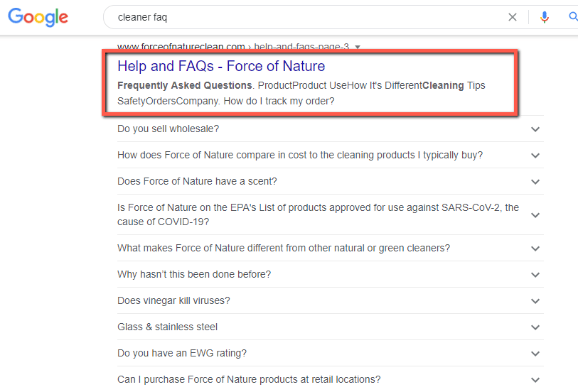Clear the search box with X icon
The height and width of the screenshot is (392, 578).
[513, 17]
